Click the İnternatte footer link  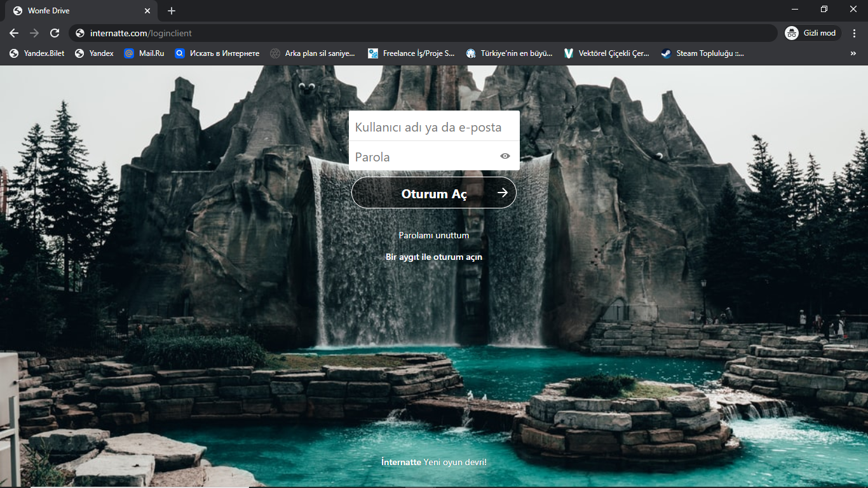coord(401,462)
